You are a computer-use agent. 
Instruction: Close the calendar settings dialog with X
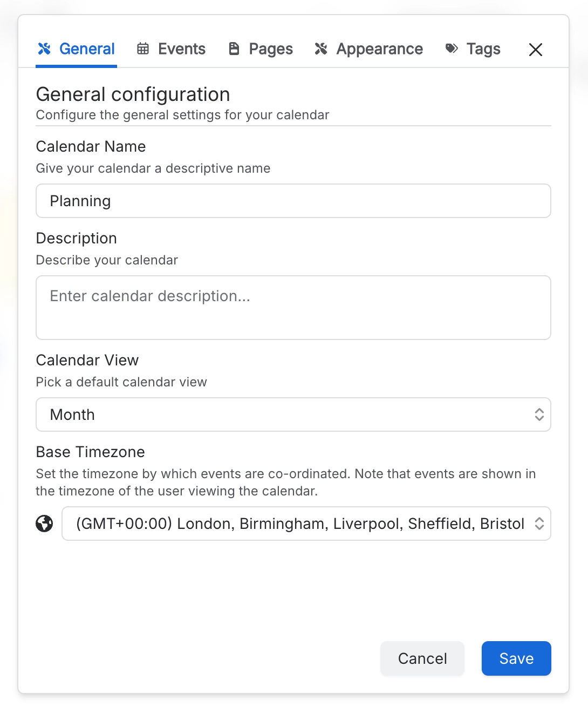point(535,50)
